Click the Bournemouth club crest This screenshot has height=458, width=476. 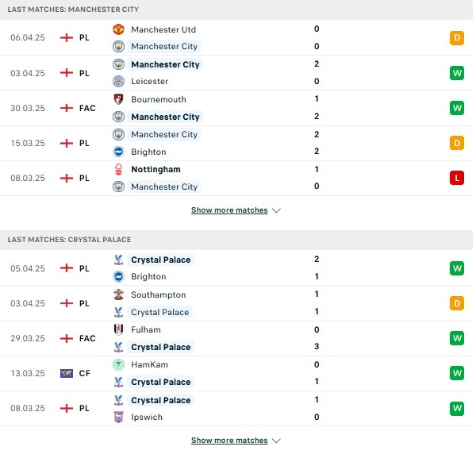click(118, 99)
